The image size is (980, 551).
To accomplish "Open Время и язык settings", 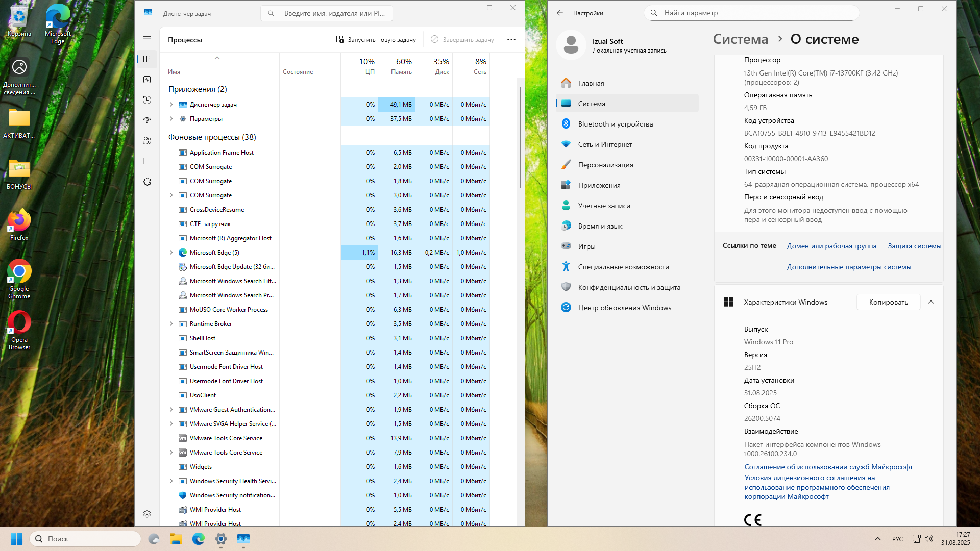I will (x=627, y=226).
